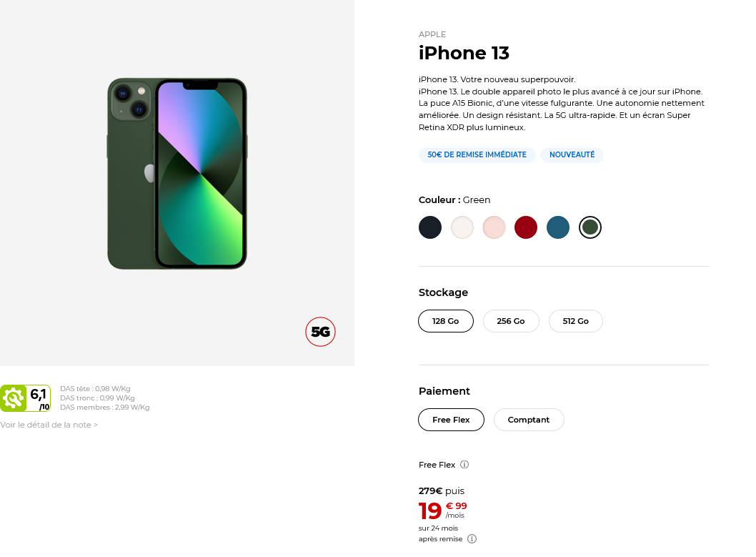Click the 6,1/10 repairability score
Screen dimensions: 756x557
click(39, 398)
